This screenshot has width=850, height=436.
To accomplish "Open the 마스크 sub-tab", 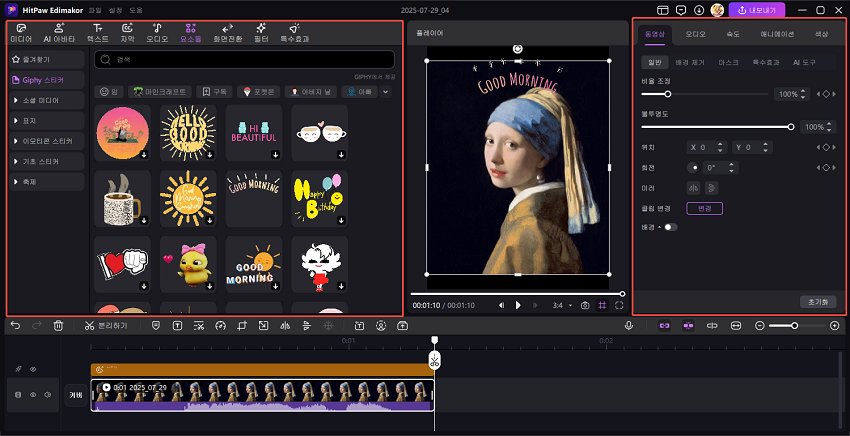I will (x=728, y=62).
